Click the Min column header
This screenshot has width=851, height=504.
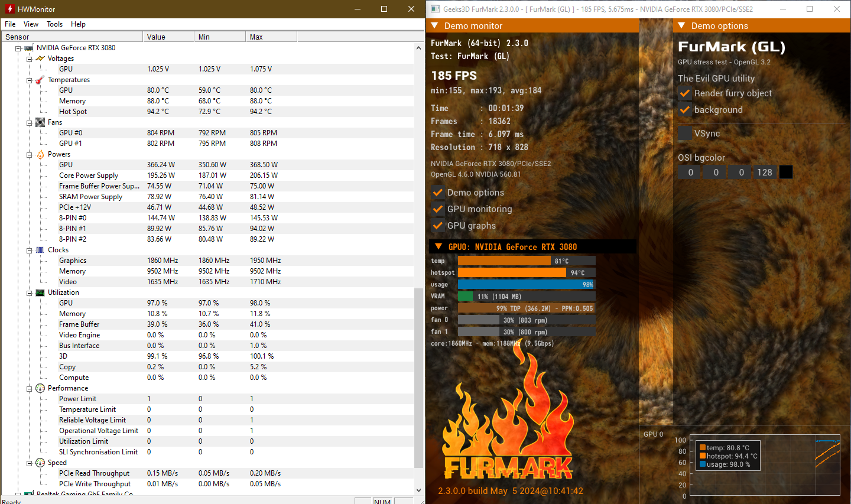[x=220, y=37]
